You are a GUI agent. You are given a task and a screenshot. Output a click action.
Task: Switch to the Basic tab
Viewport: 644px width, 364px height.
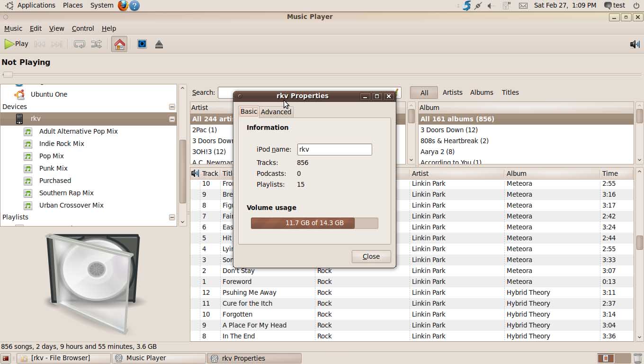(x=249, y=111)
